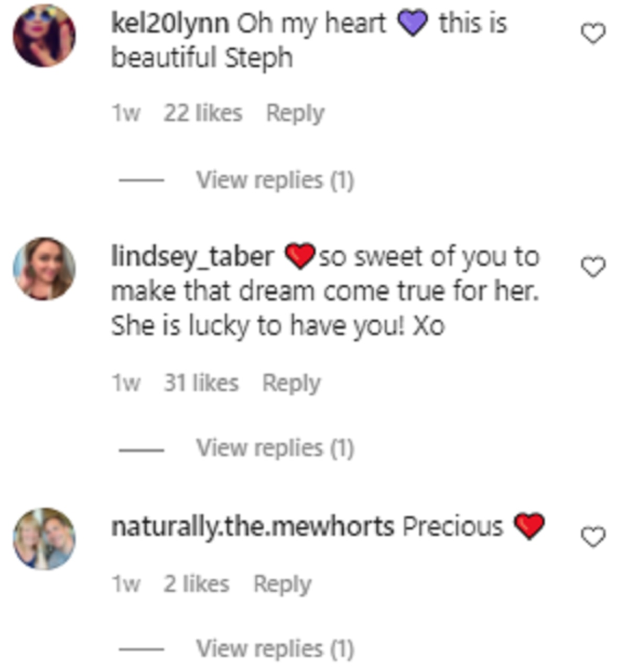The height and width of the screenshot is (672, 629).
Task: Expand replies under kel20lynn's comment
Action: [275, 180]
